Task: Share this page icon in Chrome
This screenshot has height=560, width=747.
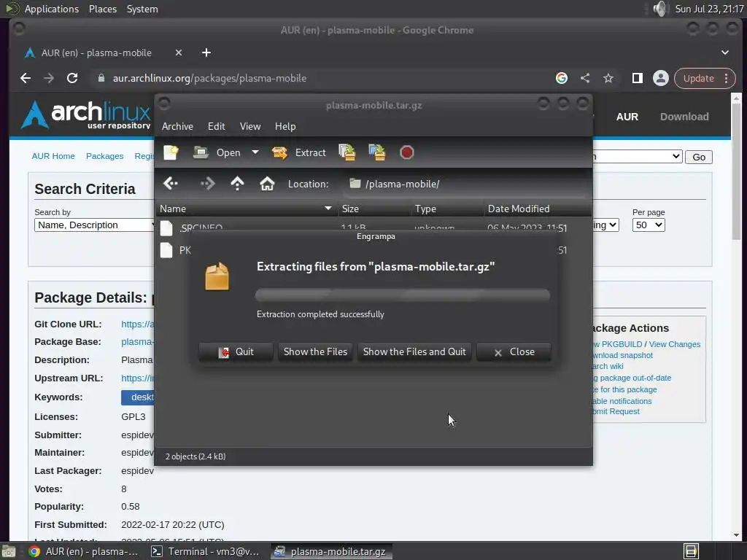Action: [x=585, y=78]
